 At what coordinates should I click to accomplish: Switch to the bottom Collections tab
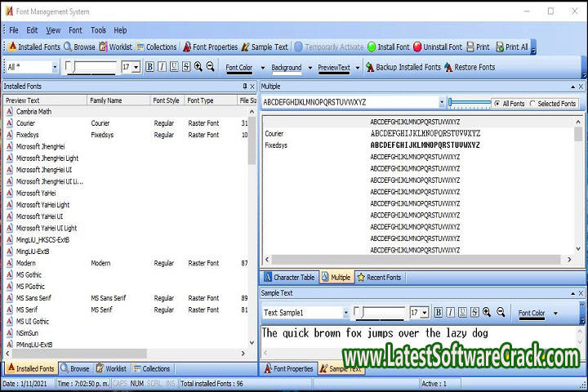point(152,368)
